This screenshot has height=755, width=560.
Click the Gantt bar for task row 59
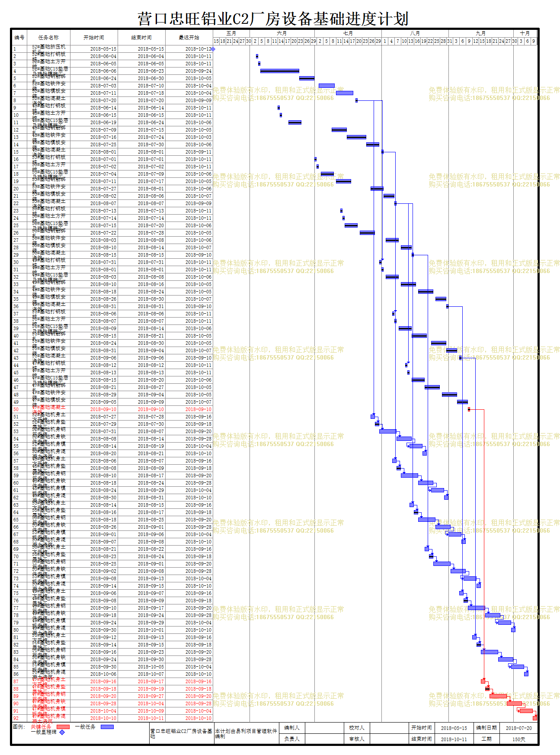pos(410,475)
